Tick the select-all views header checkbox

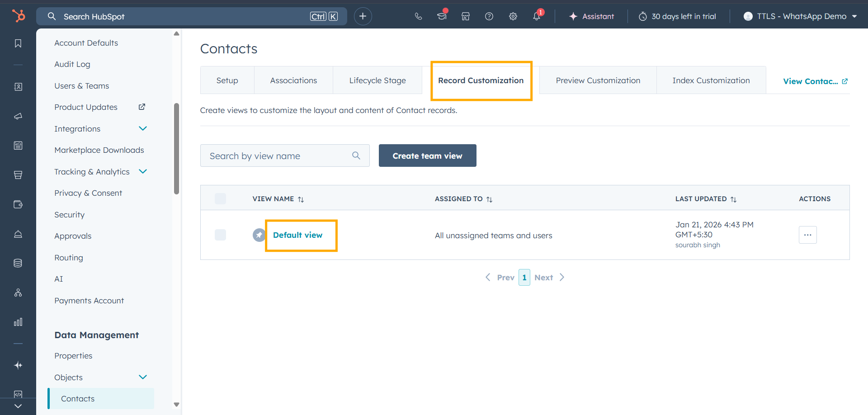pyautogui.click(x=220, y=199)
